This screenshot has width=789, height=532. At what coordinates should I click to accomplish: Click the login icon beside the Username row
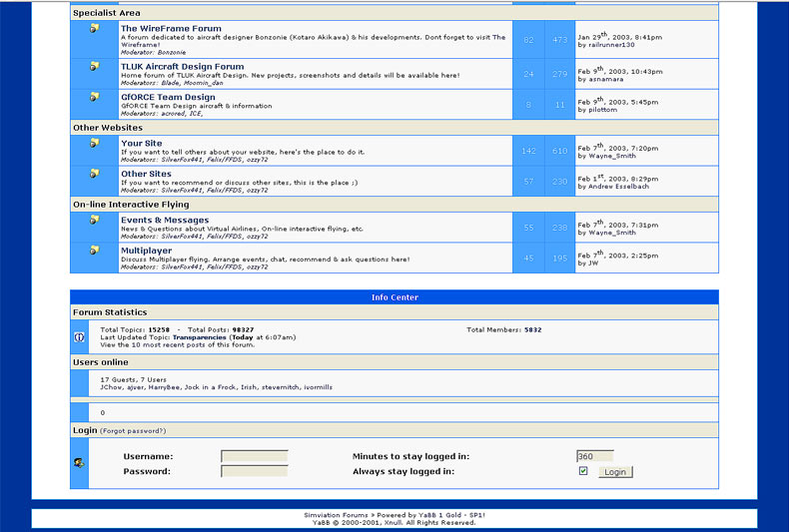(79, 462)
